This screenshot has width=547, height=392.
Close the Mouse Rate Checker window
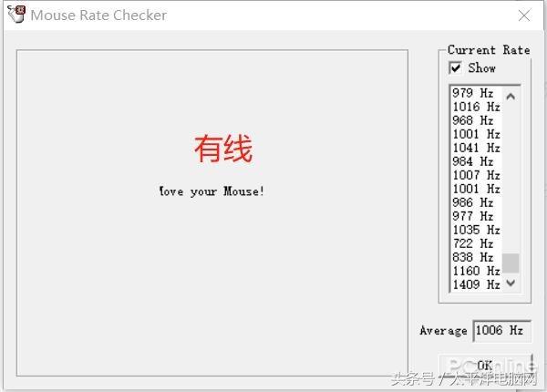pyautogui.click(x=524, y=15)
